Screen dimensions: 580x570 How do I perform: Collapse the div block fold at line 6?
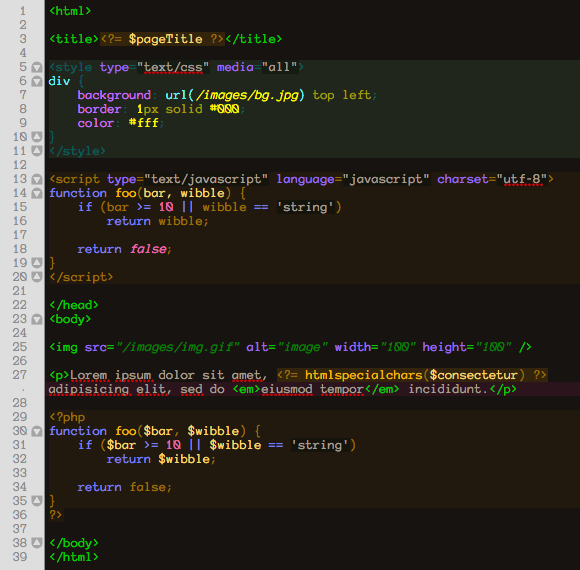(37, 81)
